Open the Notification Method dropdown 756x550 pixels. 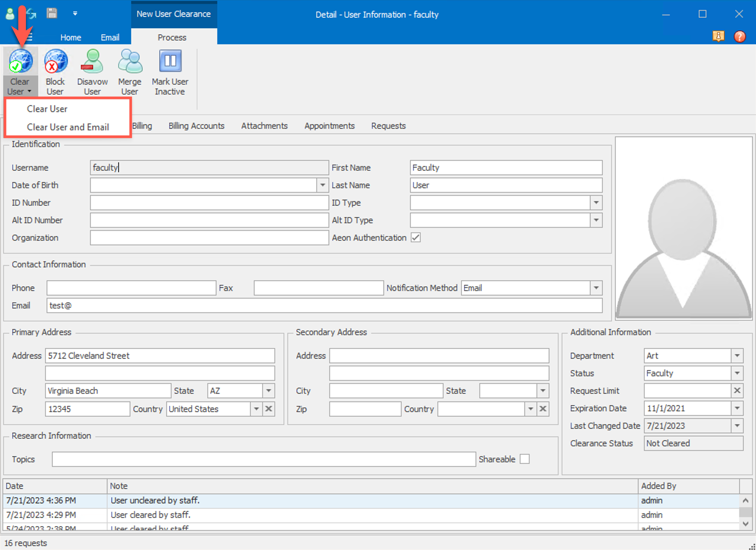point(596,288)
